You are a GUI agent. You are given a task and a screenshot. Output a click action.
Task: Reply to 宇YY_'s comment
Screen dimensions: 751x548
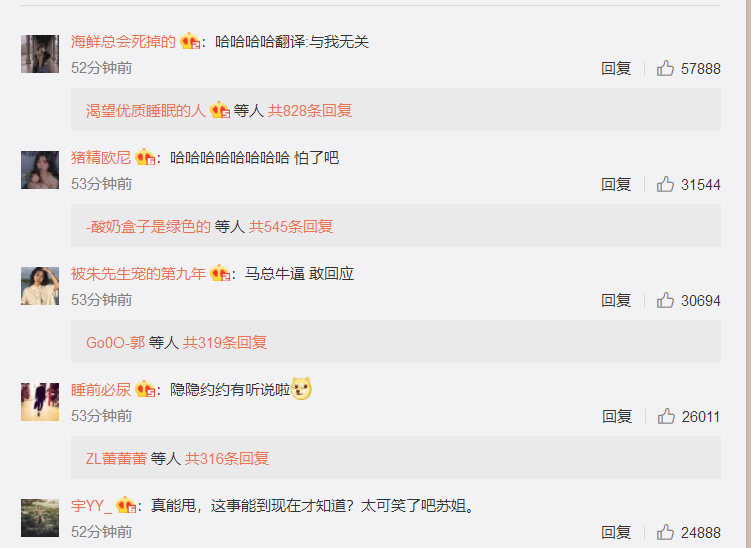point(616,532)
